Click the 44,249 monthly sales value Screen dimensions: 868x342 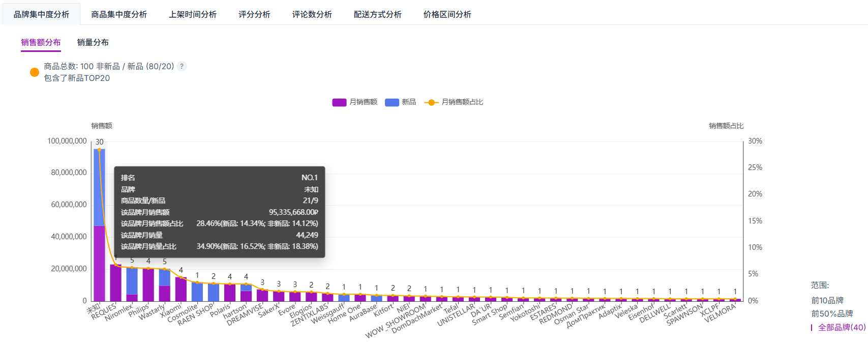coord(307,235)
